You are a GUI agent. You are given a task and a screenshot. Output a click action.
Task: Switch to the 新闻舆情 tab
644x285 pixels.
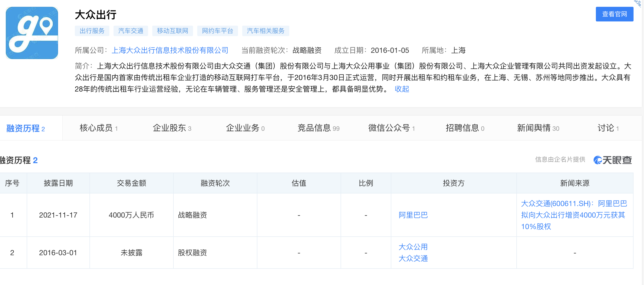point(538,128)
